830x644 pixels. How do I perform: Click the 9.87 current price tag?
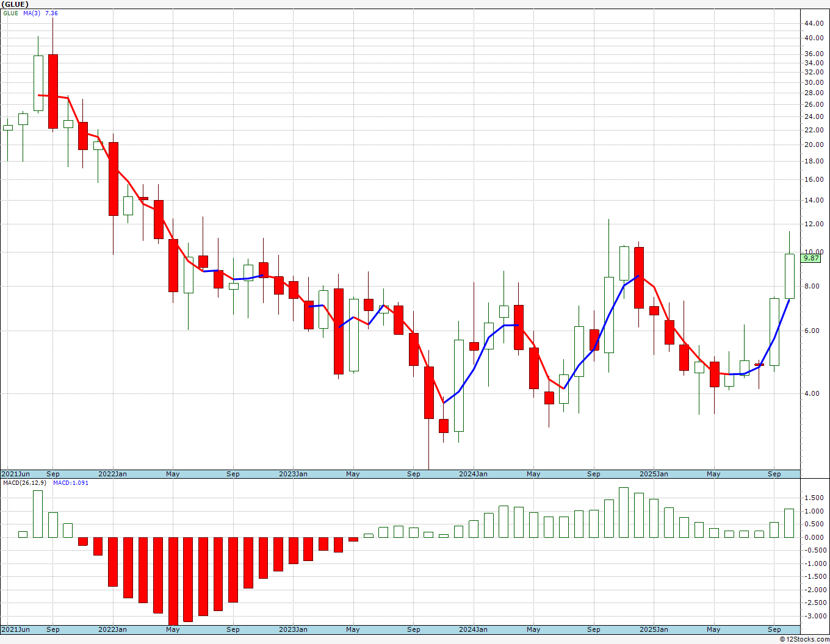811,258
